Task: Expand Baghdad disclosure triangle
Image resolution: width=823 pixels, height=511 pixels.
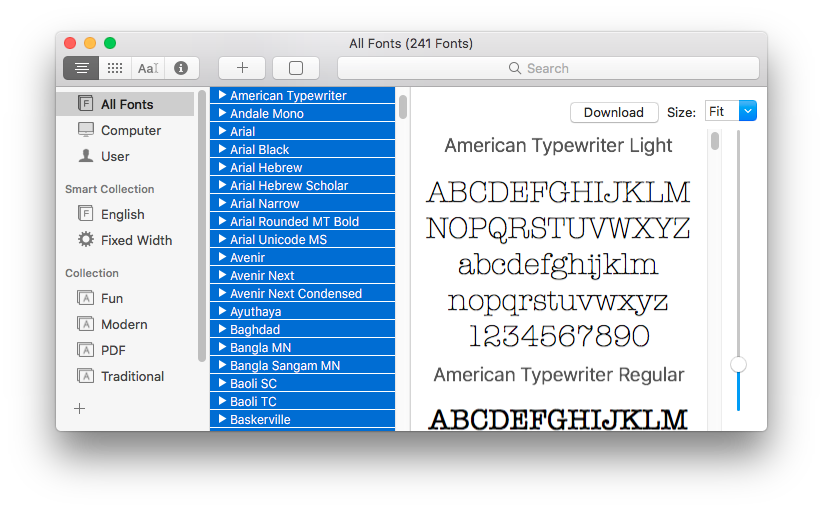Action: tap(222, 329)
